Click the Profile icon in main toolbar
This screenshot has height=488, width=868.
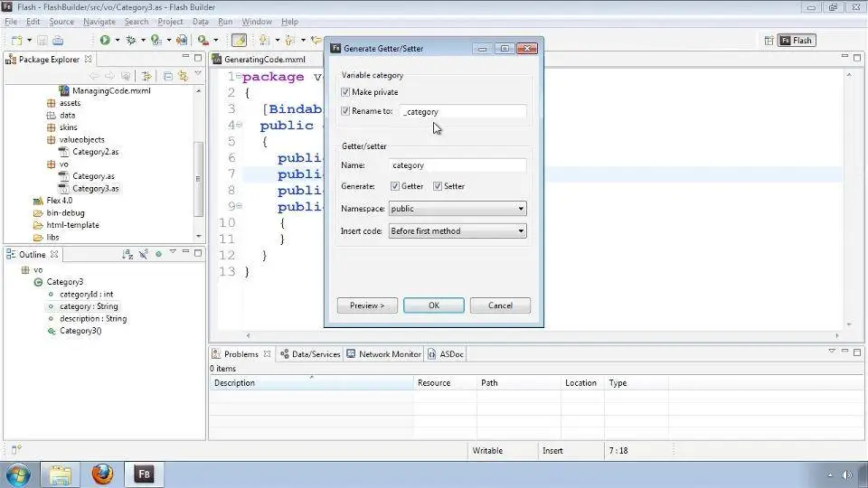point(156,40)
